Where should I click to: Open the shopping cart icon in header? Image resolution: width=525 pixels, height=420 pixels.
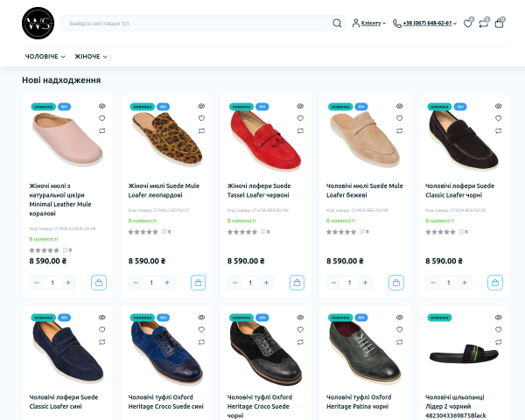(499, 24)
